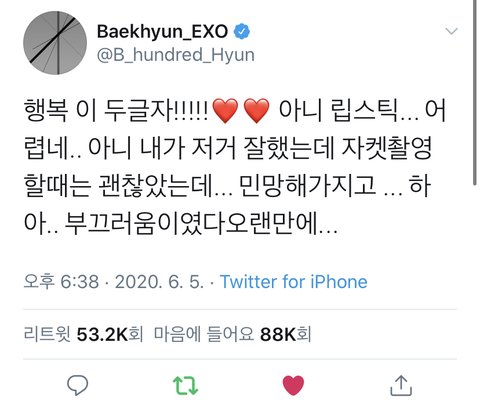The image size is (480, 404).
Task: Click the 리트윗 label text
Action: [x=47, y=334]
